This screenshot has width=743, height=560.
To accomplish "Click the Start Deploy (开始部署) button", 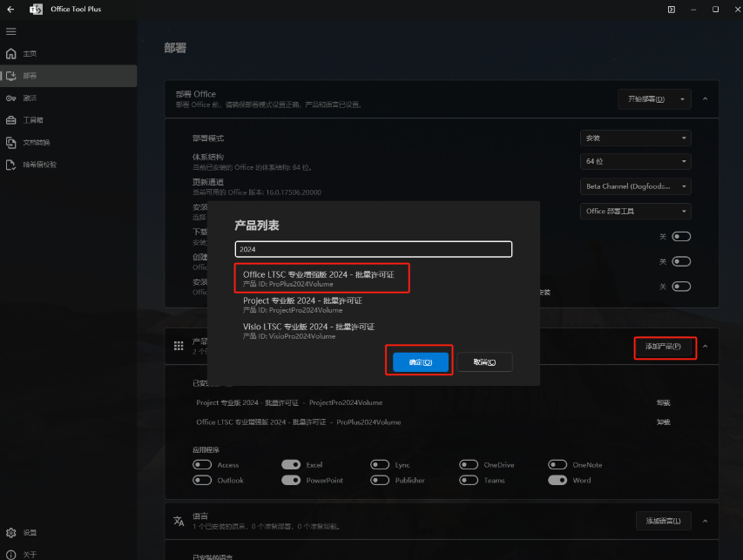I will tap(646, 99).
